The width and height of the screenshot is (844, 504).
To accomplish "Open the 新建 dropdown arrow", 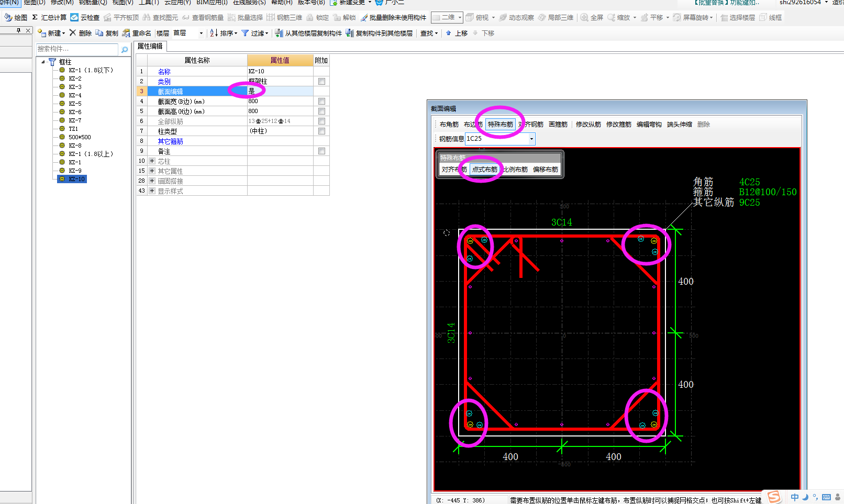I will coord(63,33).
